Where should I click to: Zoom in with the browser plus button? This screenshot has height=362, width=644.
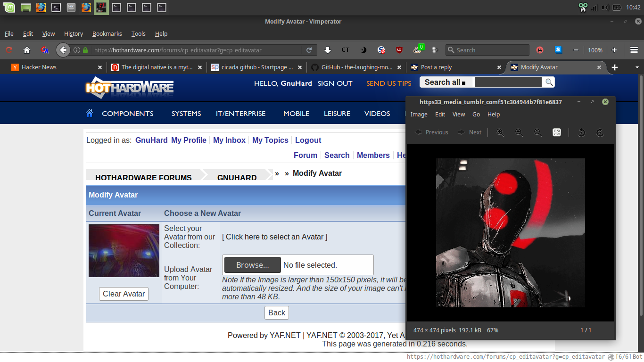(614, 50)
